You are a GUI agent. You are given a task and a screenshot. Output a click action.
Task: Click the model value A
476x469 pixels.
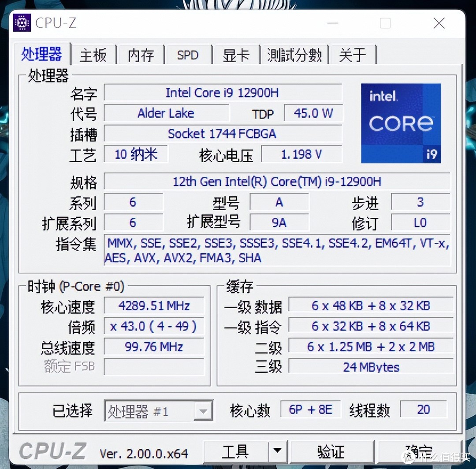[x=279, y=201]
